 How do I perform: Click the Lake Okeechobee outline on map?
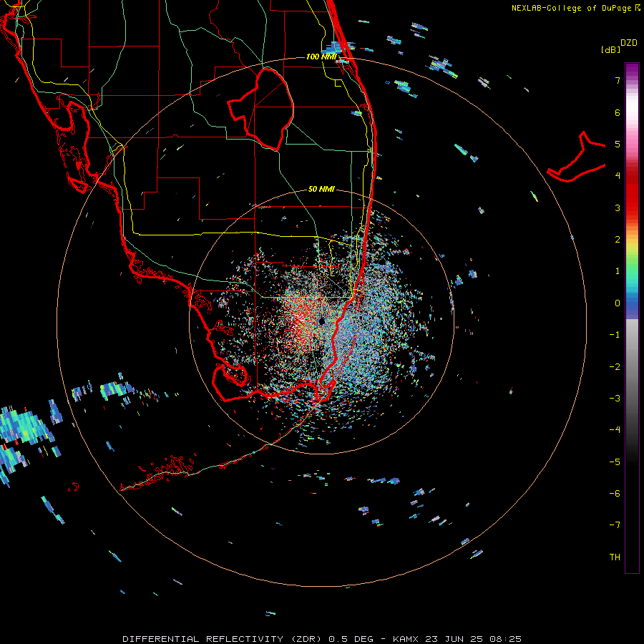click(x=261, y=109)
